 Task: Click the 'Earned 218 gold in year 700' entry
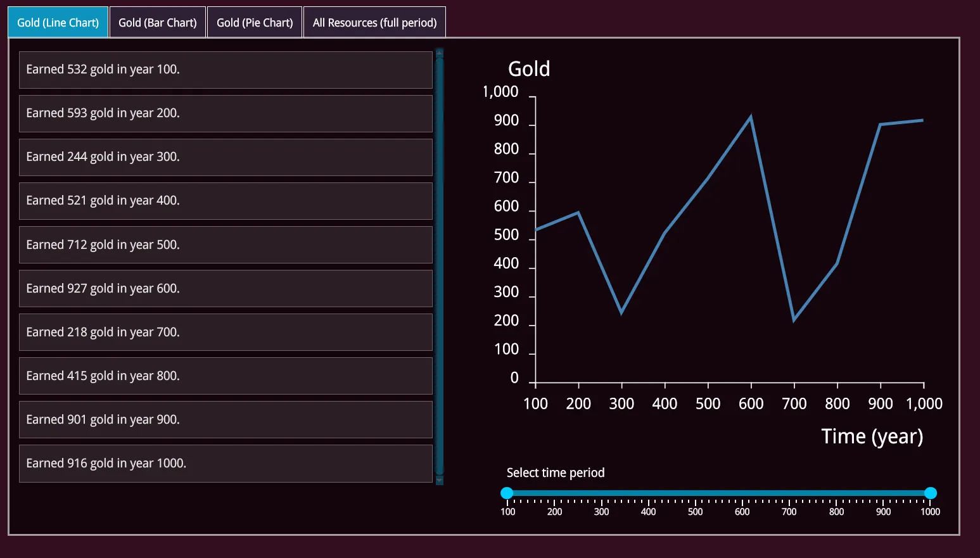(x=226, y=332)
